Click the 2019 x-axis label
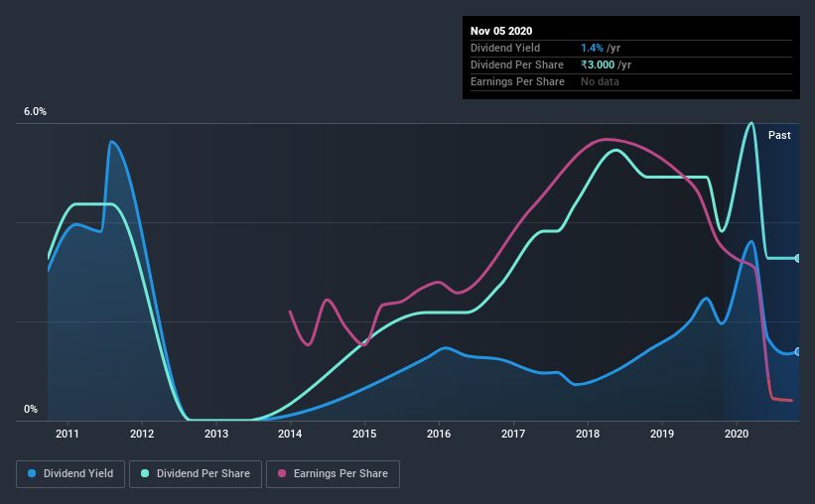The width and height of the screenshot is (815, 504). click(x=662, y=434)
